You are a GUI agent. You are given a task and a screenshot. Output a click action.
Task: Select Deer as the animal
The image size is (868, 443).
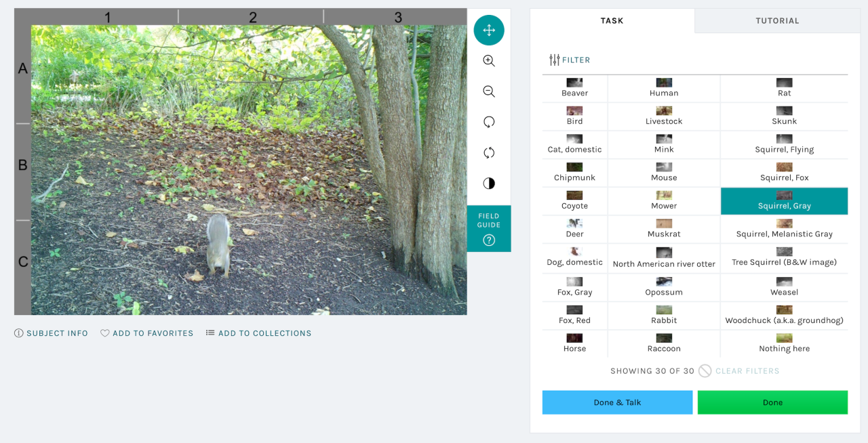[575, 229]
